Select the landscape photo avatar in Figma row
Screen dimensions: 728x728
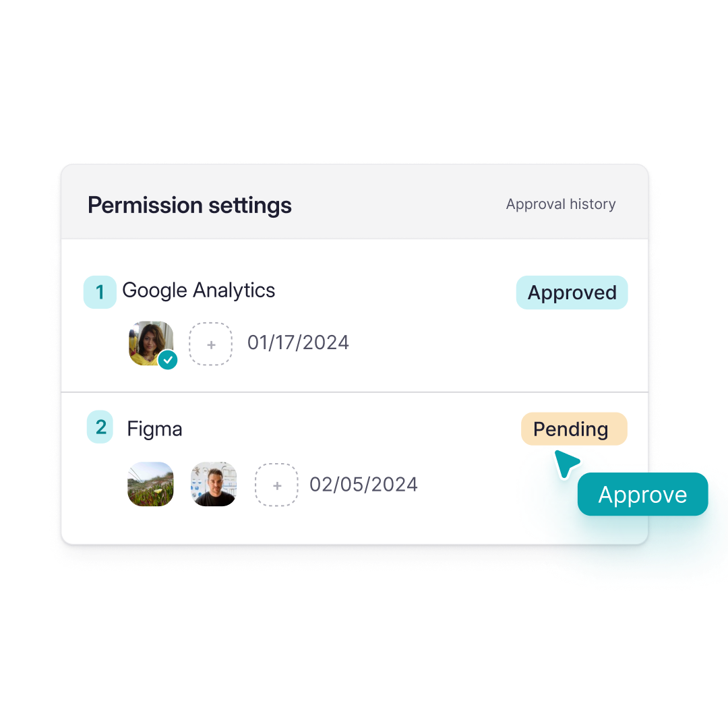(150, 484)
